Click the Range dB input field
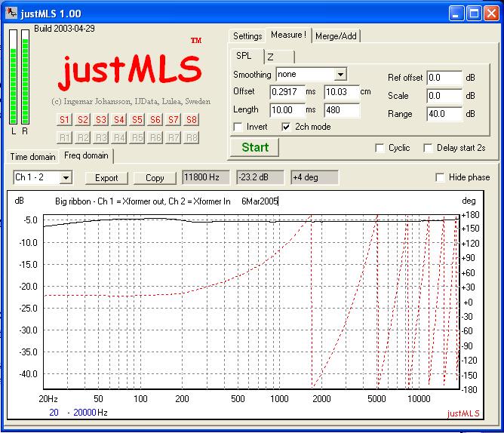The width and height of the screenshot is (504, 433). [444, 113]
